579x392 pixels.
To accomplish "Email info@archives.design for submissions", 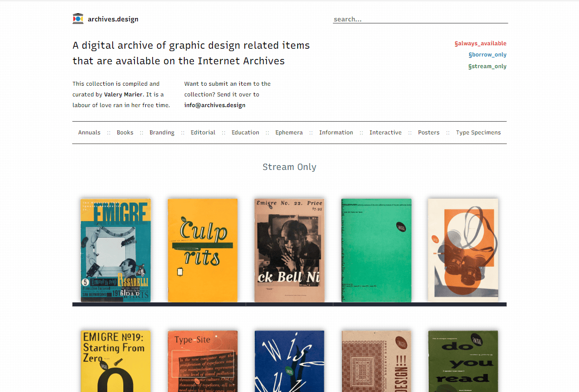I will [x=215, y=105].
